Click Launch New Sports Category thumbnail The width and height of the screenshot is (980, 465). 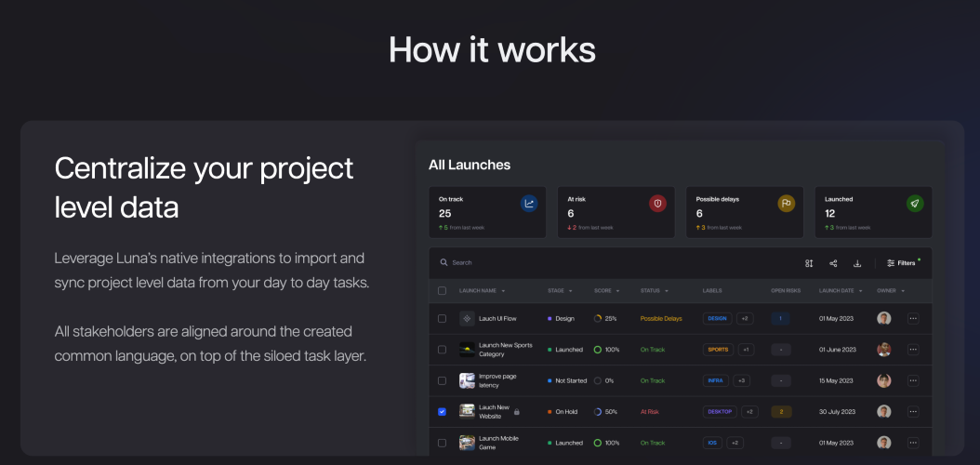tap(467, 350)
